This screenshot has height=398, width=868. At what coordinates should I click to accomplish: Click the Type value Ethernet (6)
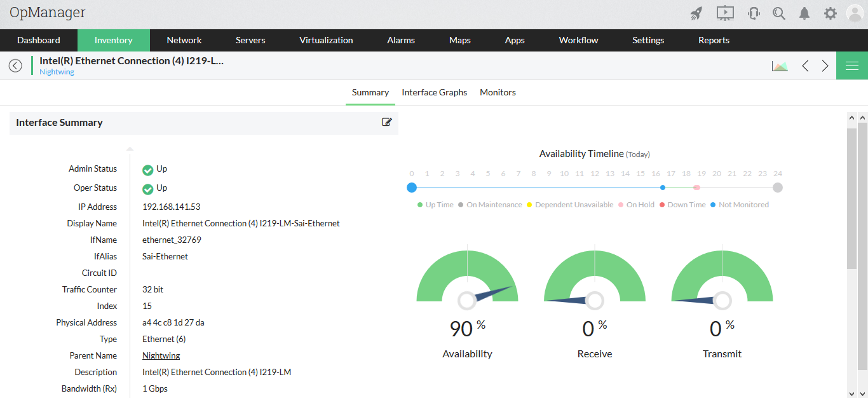pos(164,339)
